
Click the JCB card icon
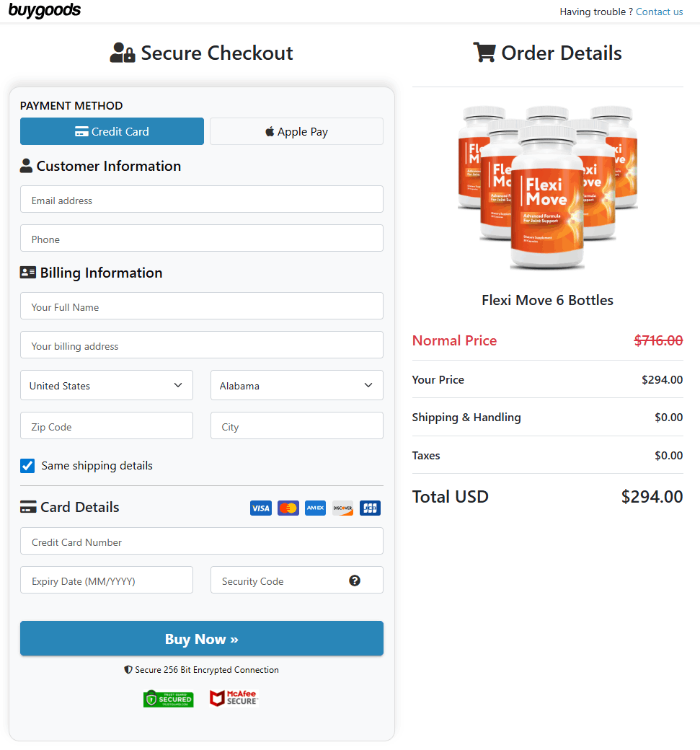[x=370, y=508]
